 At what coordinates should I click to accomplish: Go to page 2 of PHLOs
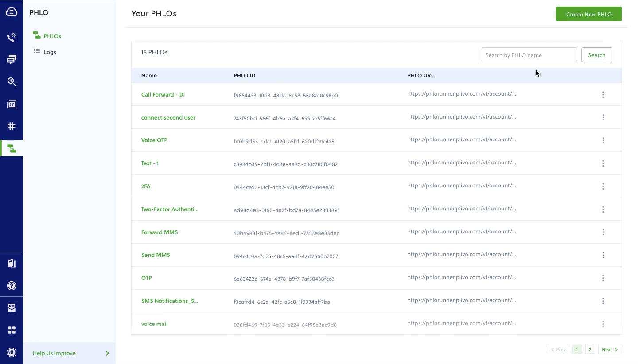(x=590, y=349)
